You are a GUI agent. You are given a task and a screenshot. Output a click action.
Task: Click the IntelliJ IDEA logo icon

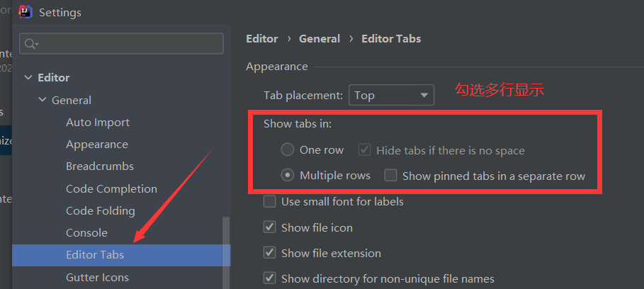26,12
